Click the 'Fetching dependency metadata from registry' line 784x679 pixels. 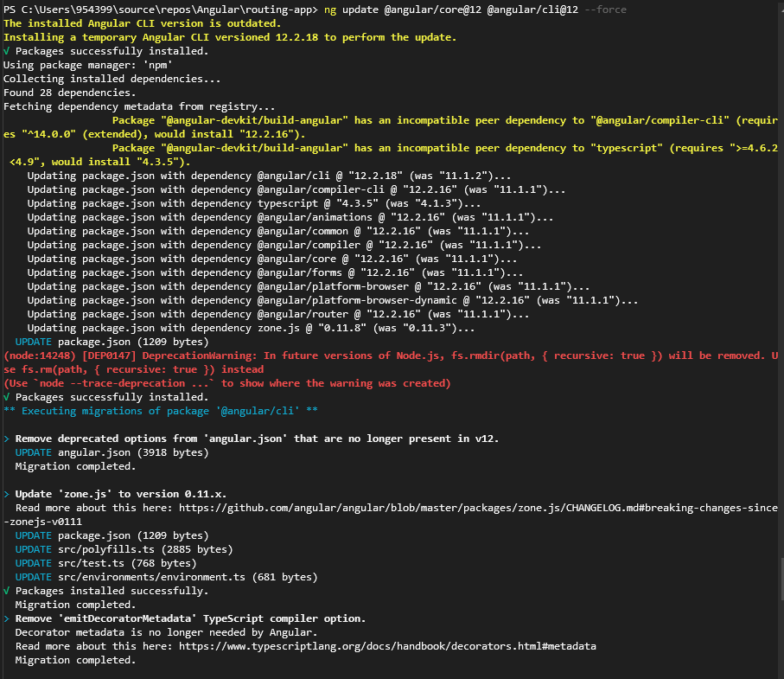point(139,106)
